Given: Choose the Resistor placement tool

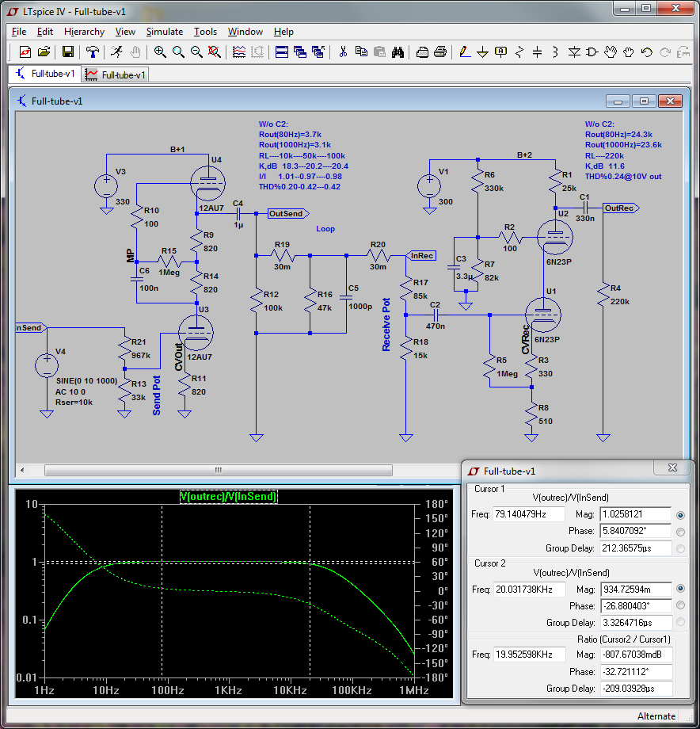Looking at the screenshot, I should pyautogui.click(x=519, y=52).
